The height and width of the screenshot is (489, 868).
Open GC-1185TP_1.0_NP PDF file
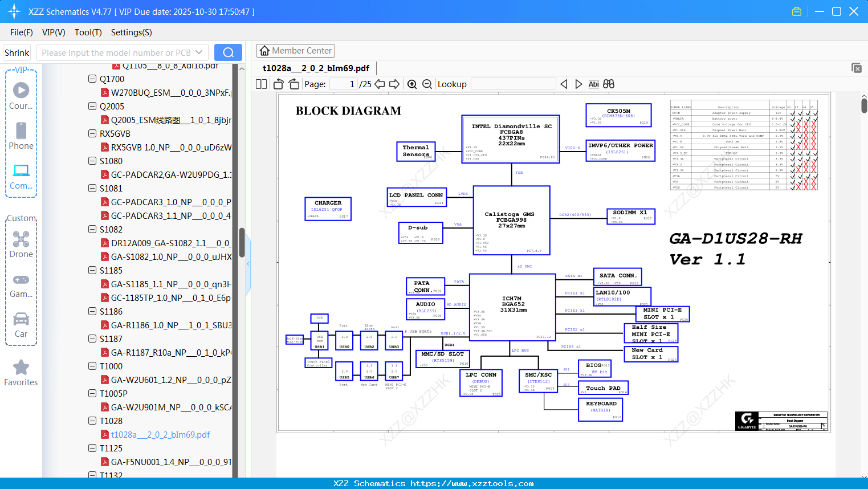pyautogui.click(x=166, y=298)
